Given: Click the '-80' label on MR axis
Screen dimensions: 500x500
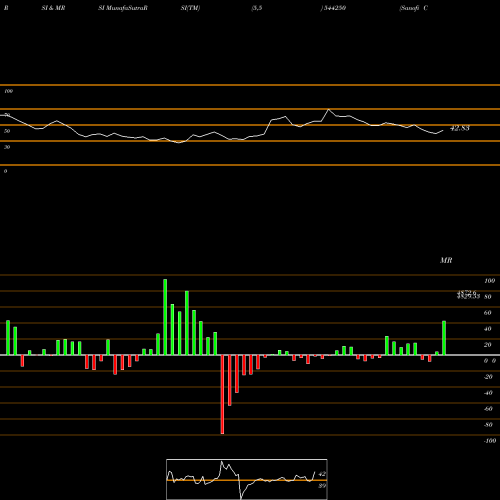Looking at the screenshot, I should click(x=488, y=425).
